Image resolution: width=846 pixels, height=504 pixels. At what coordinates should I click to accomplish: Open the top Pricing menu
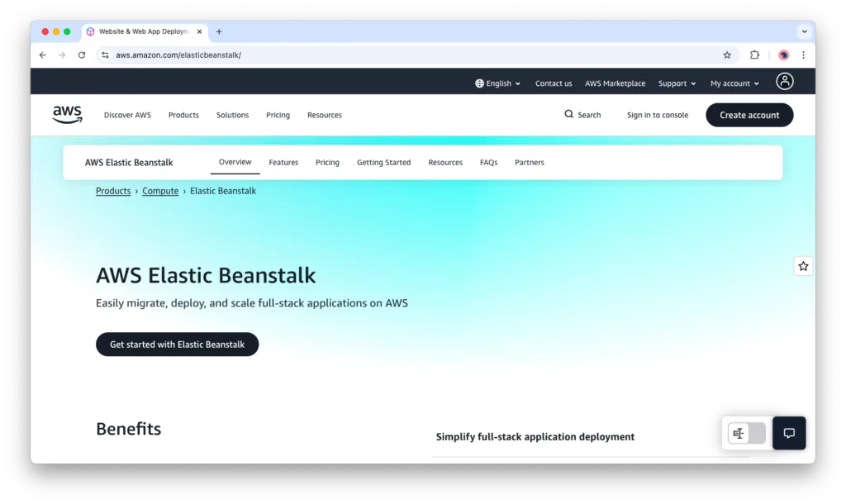point(278,115)
